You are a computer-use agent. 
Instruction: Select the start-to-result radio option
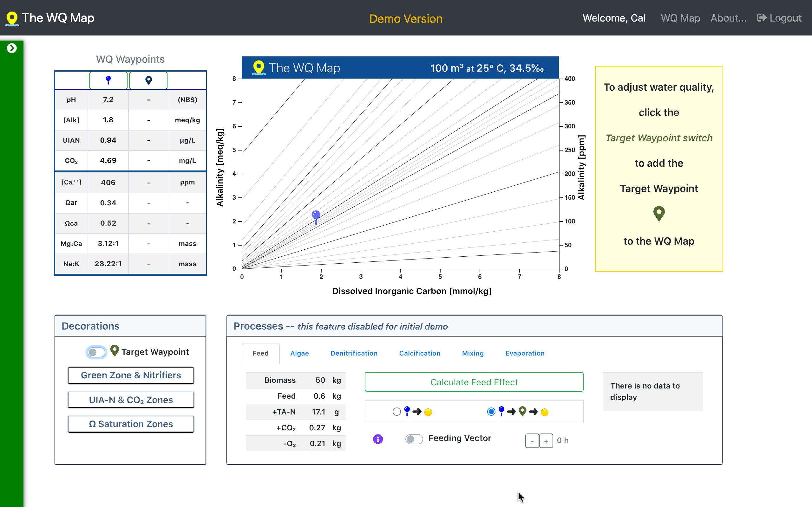(396, 411)
